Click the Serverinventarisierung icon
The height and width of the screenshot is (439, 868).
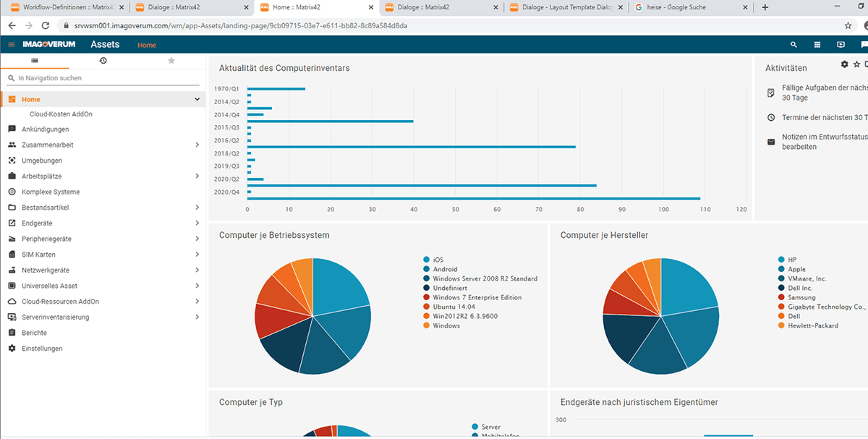tap(12, 317)
